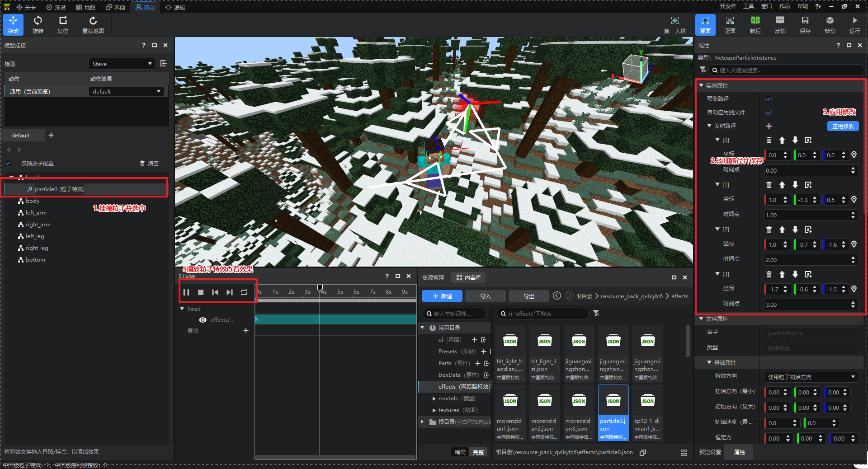
Task: Click 重载地图 reload map icon
Action: coord(93,24)
